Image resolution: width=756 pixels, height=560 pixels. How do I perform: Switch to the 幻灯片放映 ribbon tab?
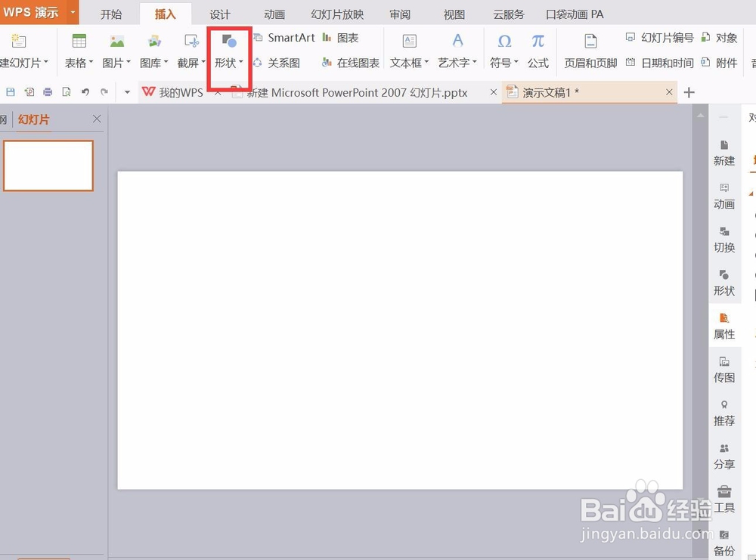[x=337, y=14]
